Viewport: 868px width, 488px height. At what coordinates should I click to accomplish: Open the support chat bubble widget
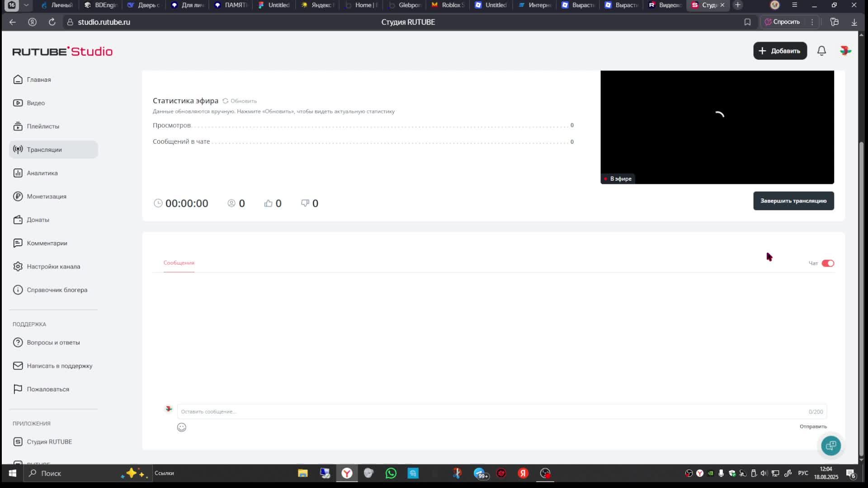(x=831, y=446)
